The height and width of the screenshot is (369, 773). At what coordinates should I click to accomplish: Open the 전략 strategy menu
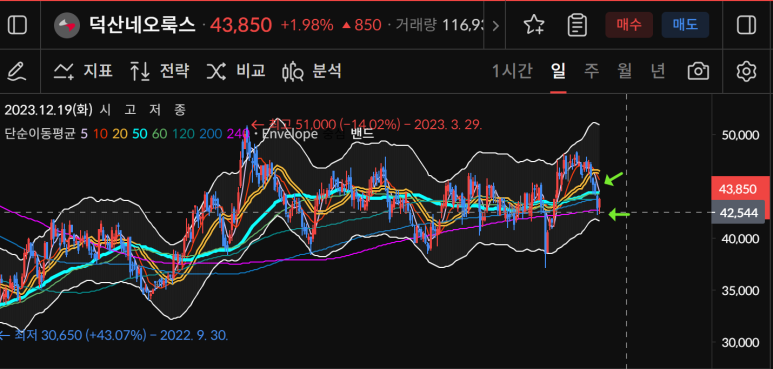pyautogui.click(x=159, y=71)
